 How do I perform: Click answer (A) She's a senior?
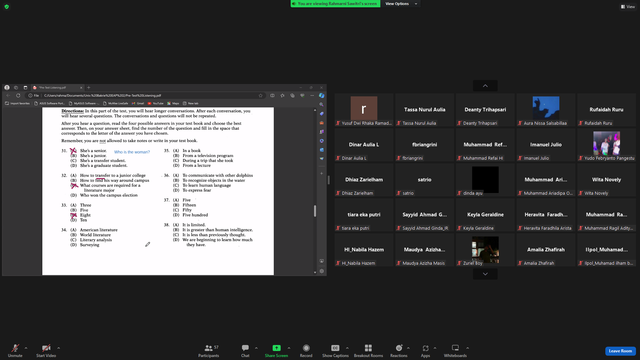(x=89, y=151)
